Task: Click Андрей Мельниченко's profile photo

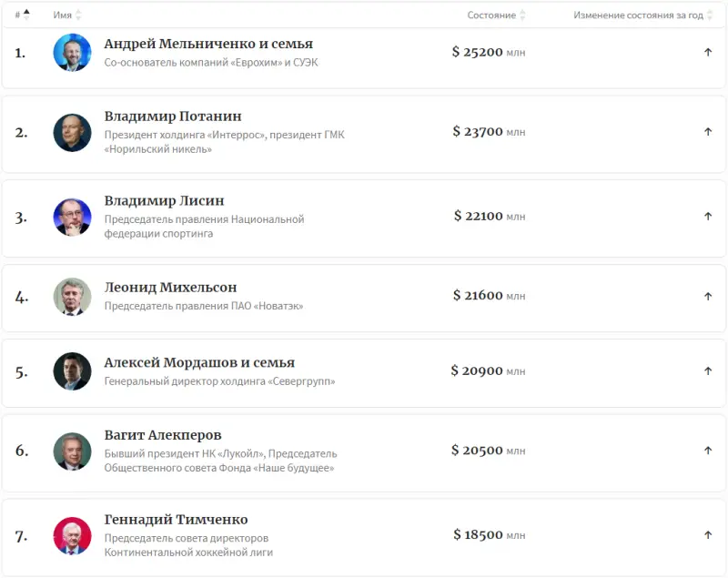Action: point(72,53)
